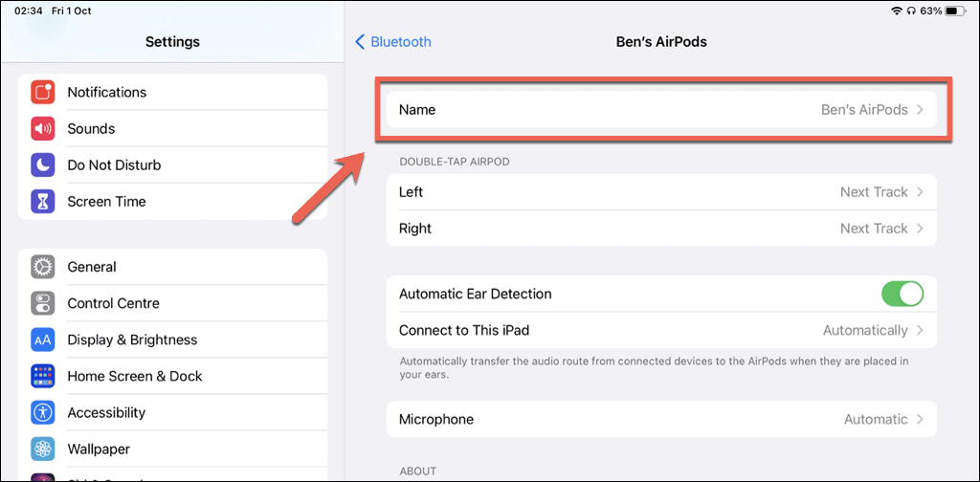
Task: Tap the Home Screen & Dock grid icon
Action: [x=42, y=377]
